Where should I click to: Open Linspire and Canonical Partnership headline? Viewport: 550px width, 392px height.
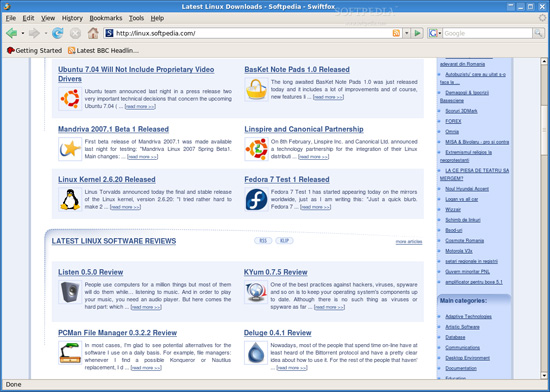tap(304, 129)
